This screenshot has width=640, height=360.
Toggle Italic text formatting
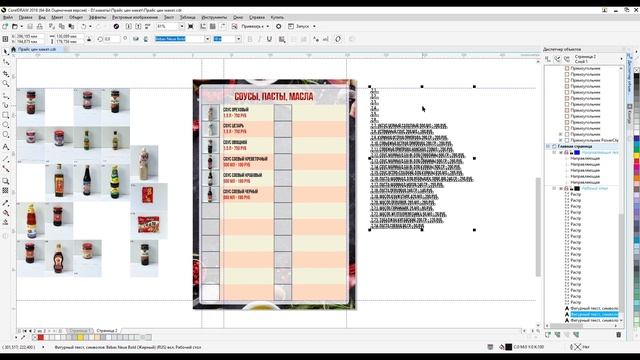tap(260, 39)
